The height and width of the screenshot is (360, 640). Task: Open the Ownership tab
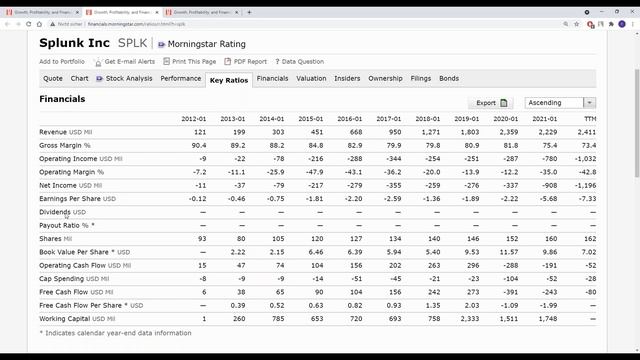tap(385, 78)
